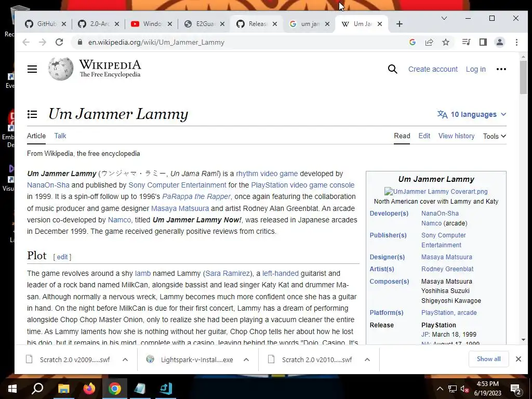
Task: Select the Article tab
Action: (x=36, y=136)
